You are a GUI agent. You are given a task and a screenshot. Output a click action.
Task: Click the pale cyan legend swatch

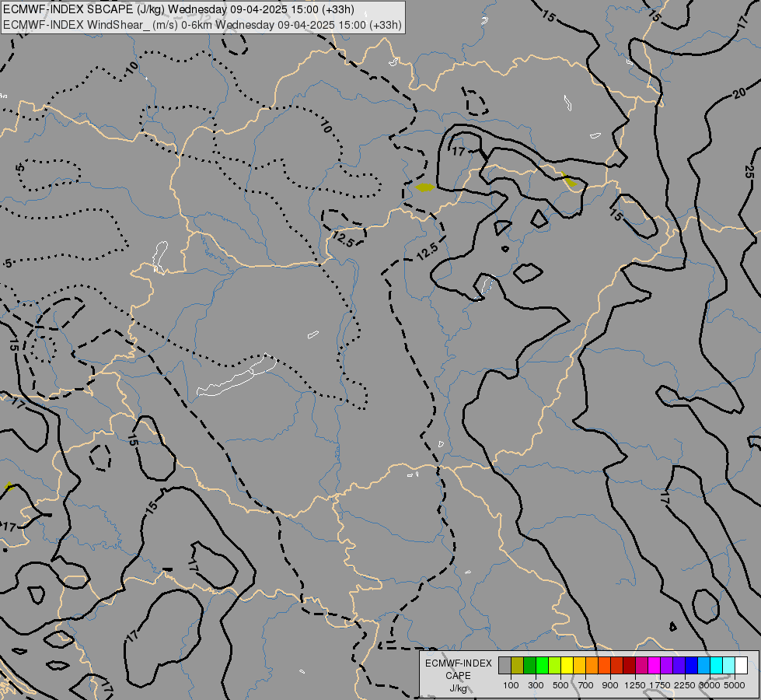click(x=729, y=665)
